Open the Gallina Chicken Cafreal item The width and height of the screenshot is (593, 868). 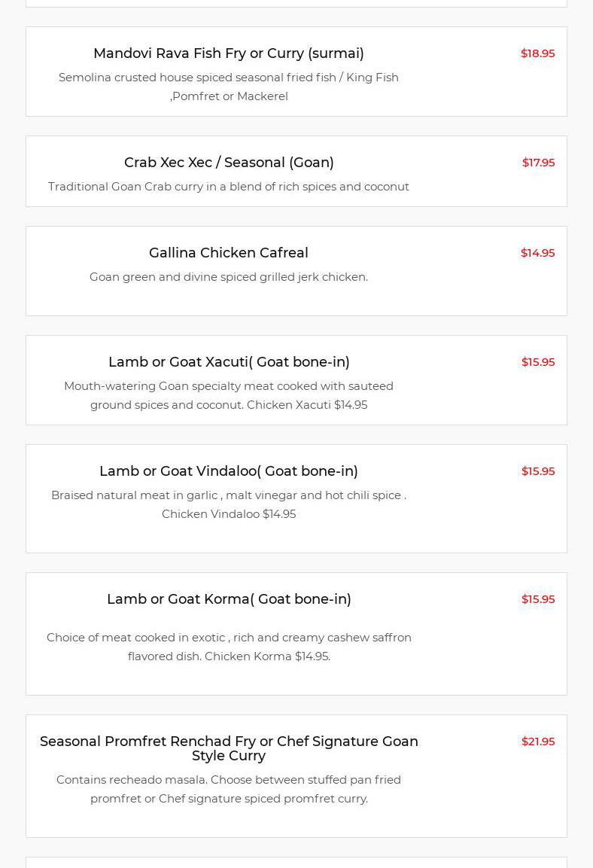coord(228,253)
